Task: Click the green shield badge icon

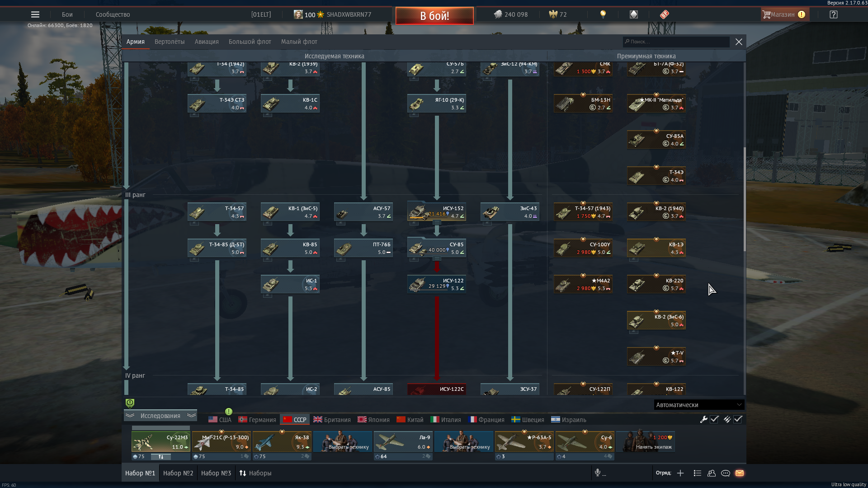Action: pyautogui.click(x=130, y=403)
